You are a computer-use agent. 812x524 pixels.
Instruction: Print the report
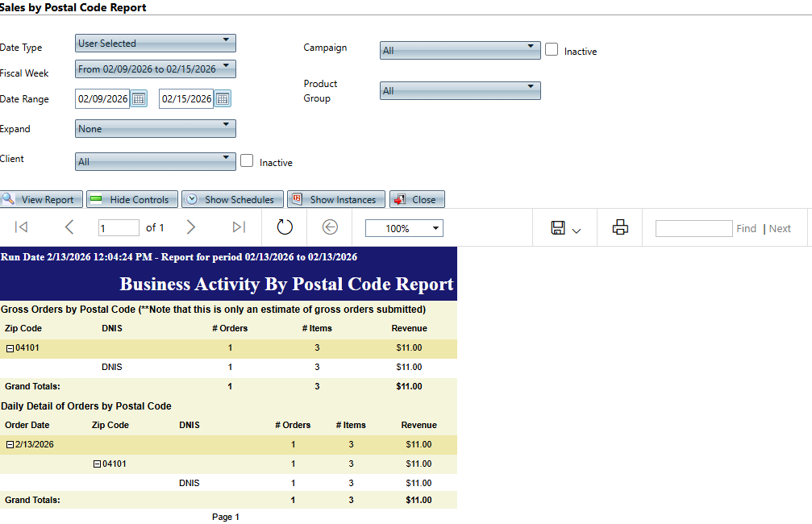click(620, 228)
